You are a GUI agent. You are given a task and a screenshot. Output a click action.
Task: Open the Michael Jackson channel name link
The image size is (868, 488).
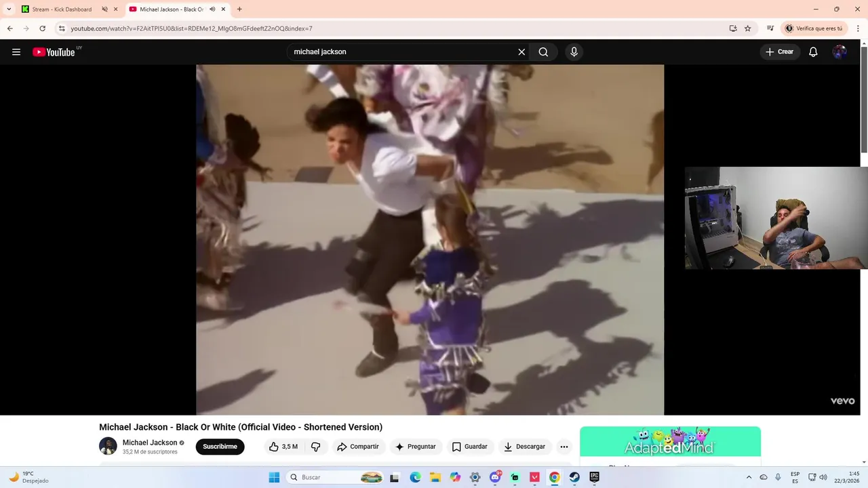pos(150,443)
